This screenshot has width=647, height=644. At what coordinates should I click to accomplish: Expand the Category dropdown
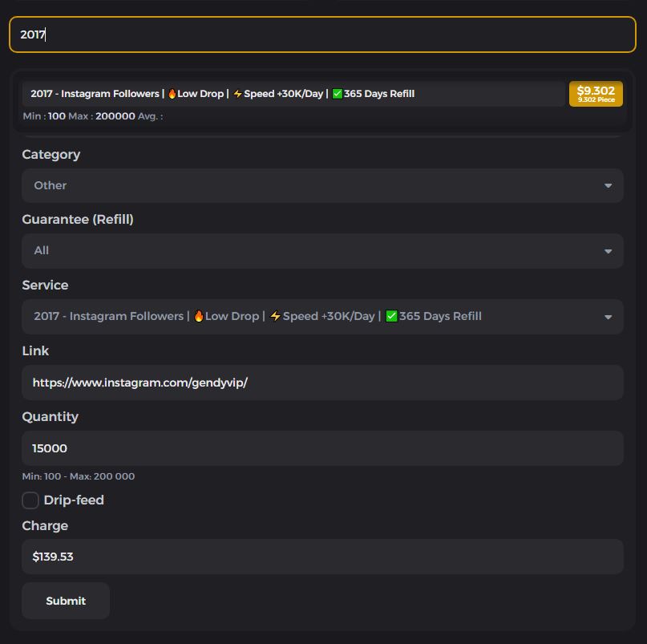tap(608, 185)
